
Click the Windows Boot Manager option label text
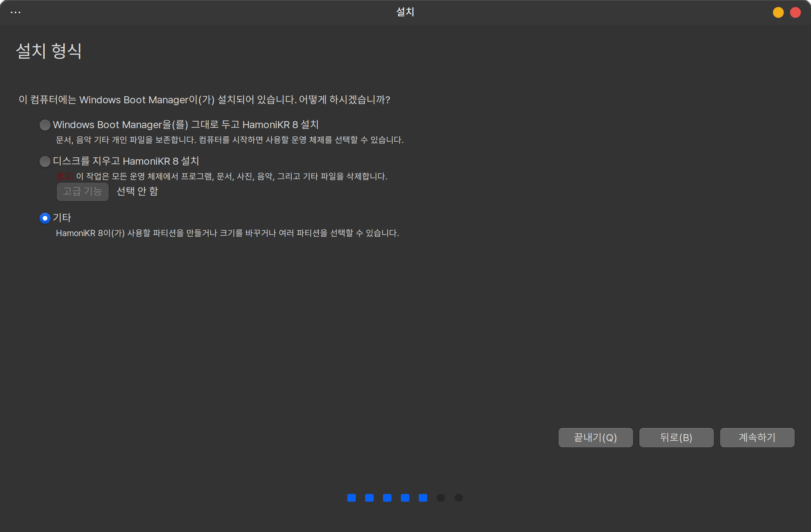pos(186,125)
